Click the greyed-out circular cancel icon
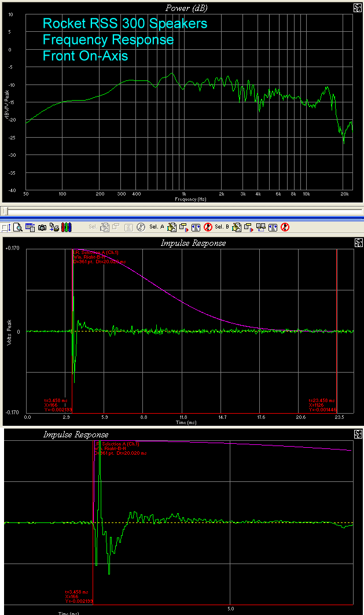 pos(141,227)
